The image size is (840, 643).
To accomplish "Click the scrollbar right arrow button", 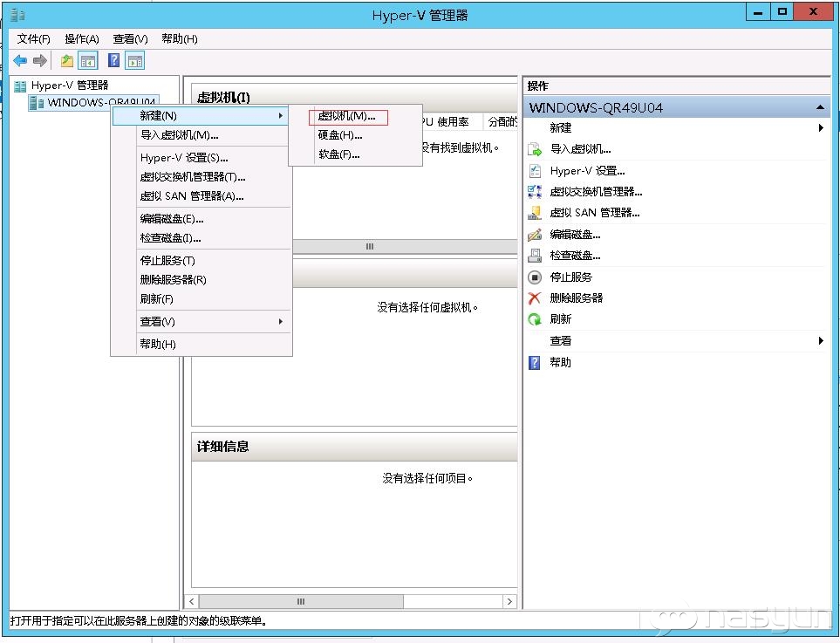I will pyautogui.click(x=509, y=601).
